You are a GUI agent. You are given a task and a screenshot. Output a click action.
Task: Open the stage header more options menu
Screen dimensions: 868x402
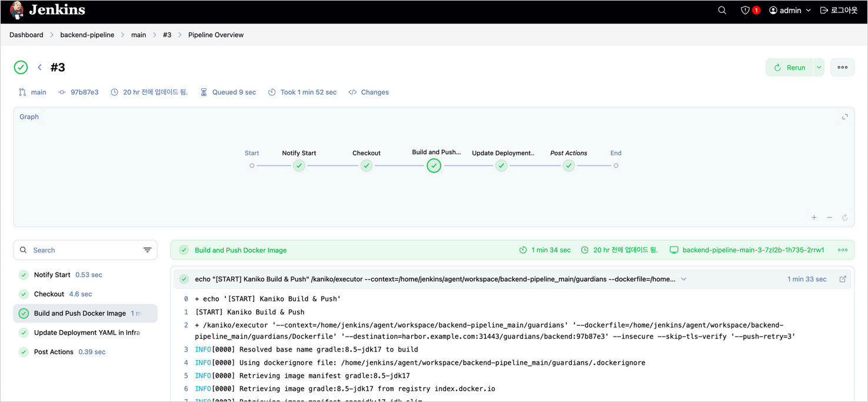(x=843, y=250)
